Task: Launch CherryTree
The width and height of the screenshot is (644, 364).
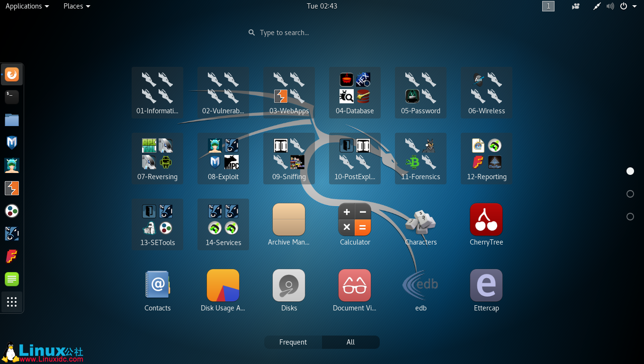Action: coord(486,225)
